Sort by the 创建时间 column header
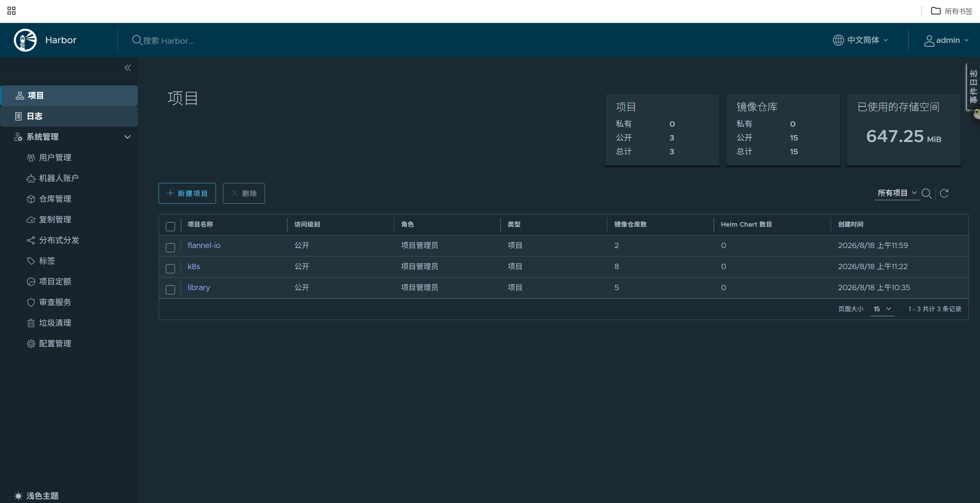The height and width of the screenshot is (503, 980). pyautogui.click(x=851, y=224)
